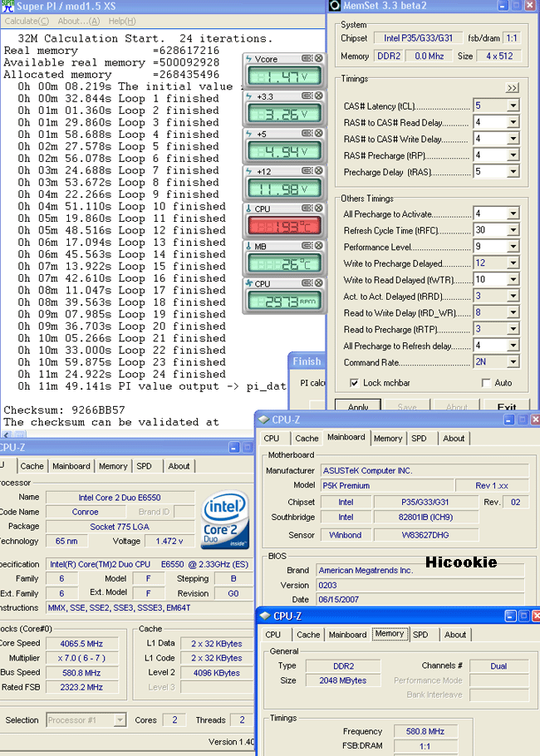This screenshot has width=540, height=756.
Task: Close the +3.3 voltage monitor widget
Action: (317, 96)
